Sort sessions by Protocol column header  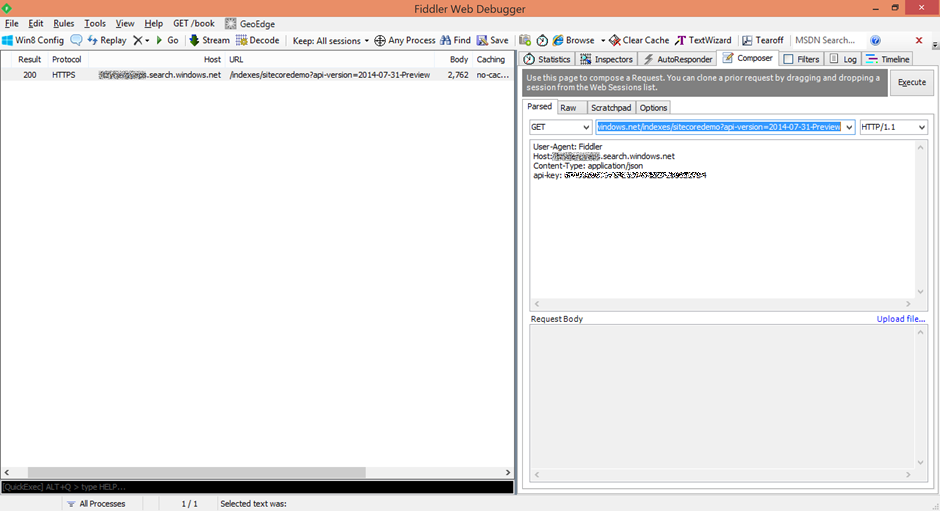pos(67,59)
